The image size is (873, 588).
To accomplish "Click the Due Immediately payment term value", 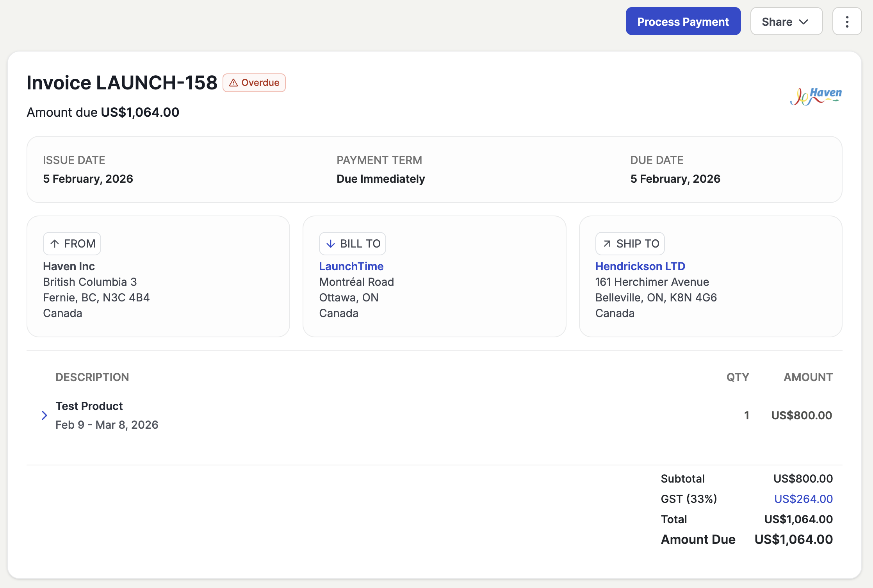I will 381,179.
